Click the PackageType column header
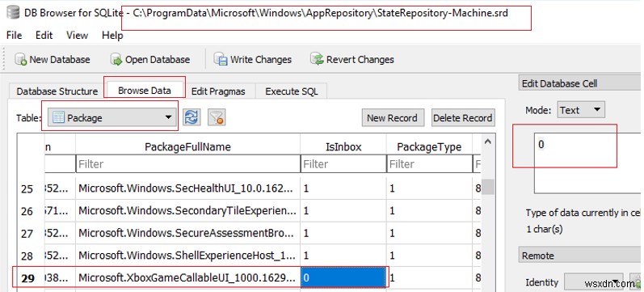 [x=429, y=147]
